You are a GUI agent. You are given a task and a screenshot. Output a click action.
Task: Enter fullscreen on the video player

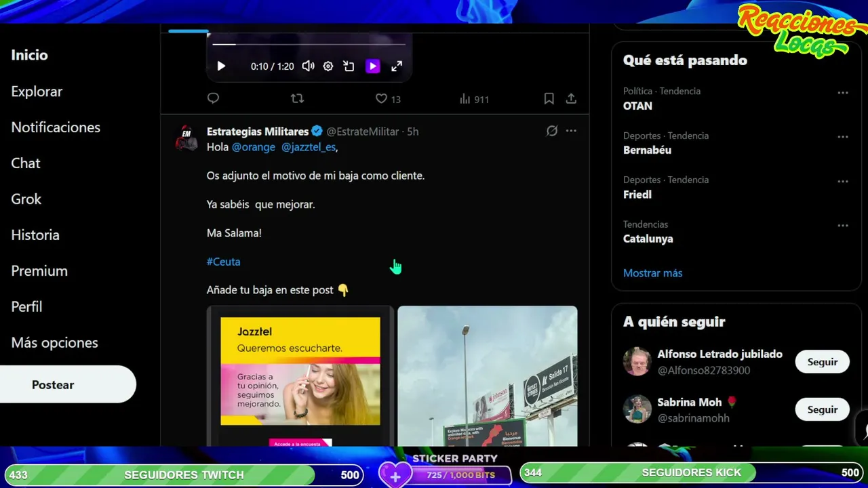[x=397, y=66]
